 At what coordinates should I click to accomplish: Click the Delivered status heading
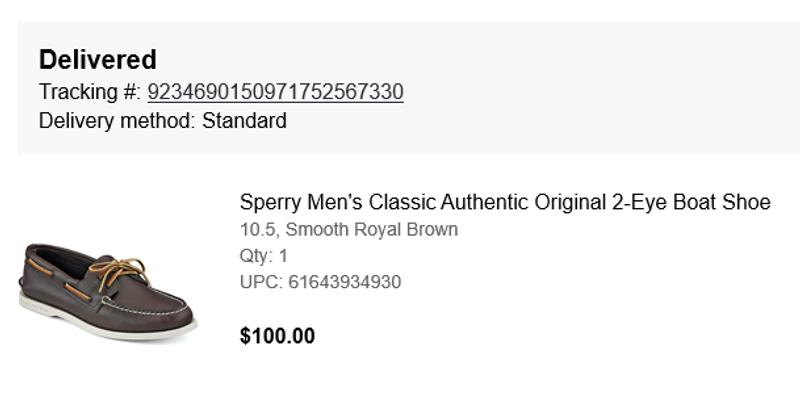click(x=98, y=59)
